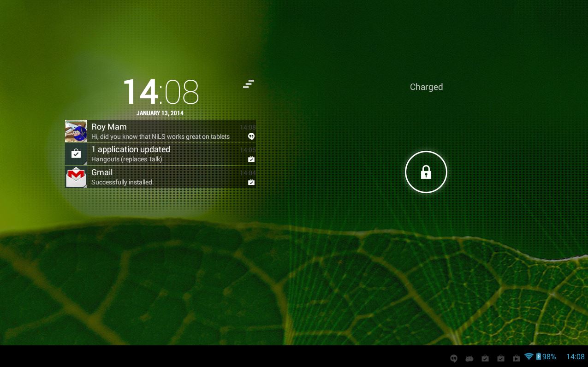
Task: Tap the 'Charged' status text
Action: 426,87
